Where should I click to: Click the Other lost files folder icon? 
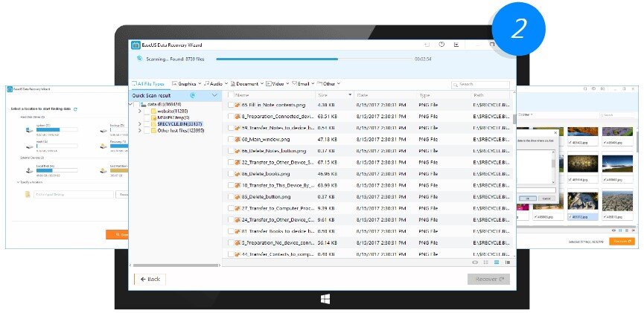point(153,130)
